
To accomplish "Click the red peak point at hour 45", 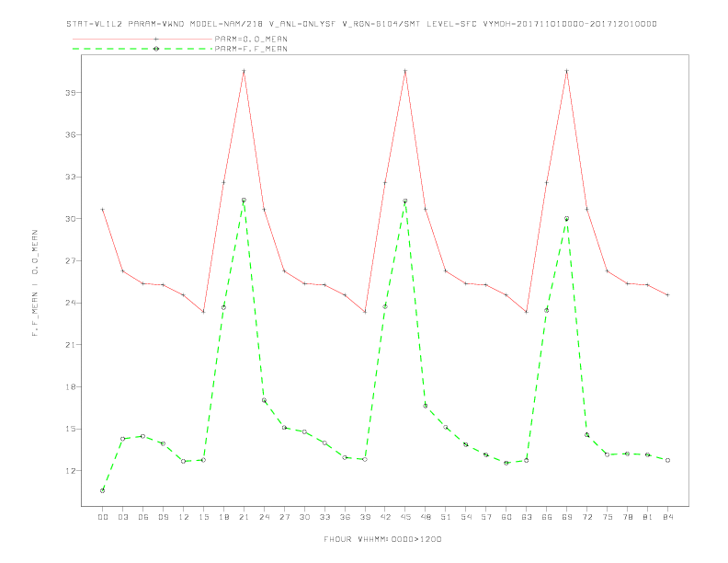I will [x=405, y=71].
